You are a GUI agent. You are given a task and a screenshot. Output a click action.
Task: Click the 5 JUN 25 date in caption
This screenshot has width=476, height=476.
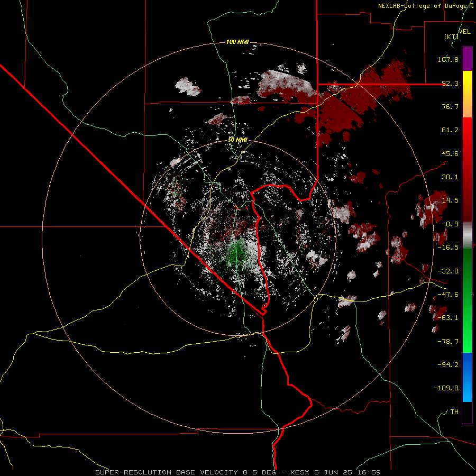point(333,472)
